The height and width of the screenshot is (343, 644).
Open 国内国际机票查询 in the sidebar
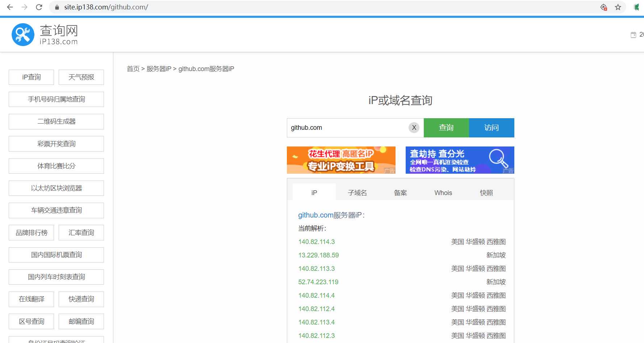pos(56,255)
